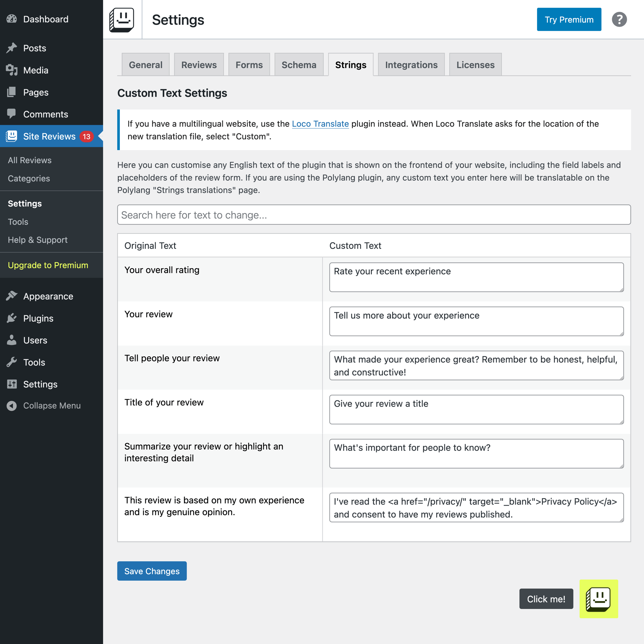Click the 'Click me!' tooltip button
This screenshot has height=644, width=644.
coord(546,599)
